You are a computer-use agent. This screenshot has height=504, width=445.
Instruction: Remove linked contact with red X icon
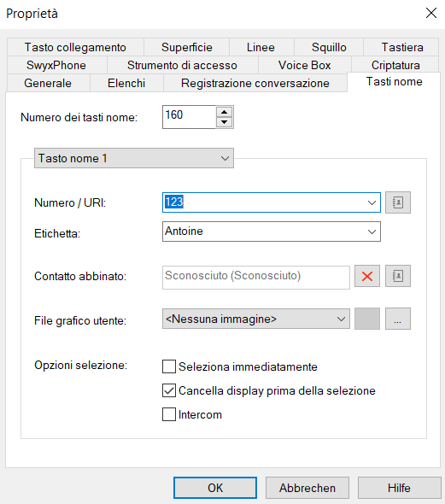click(367, 276)
